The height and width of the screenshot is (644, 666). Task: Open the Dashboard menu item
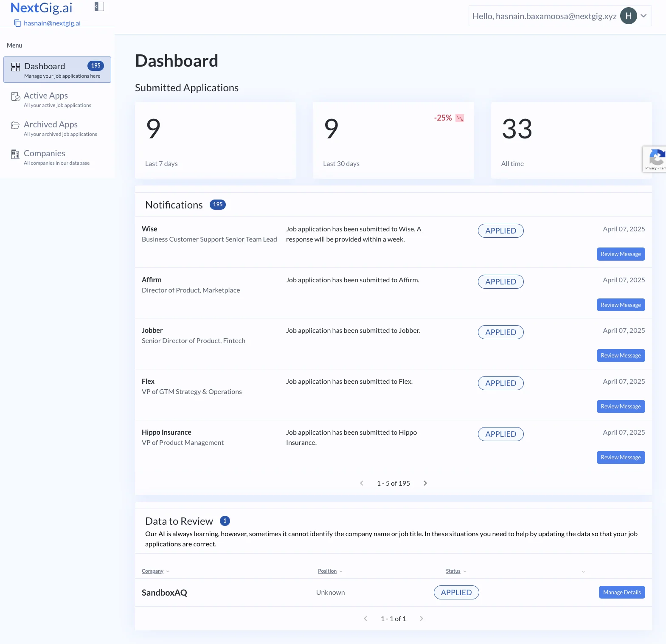click(x=57, y=70)
